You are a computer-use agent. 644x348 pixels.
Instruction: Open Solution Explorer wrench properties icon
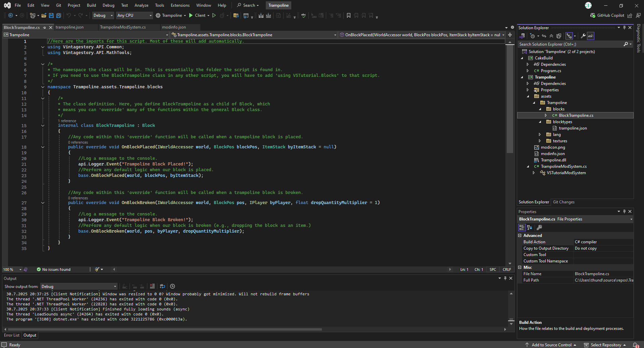[583, 36]
